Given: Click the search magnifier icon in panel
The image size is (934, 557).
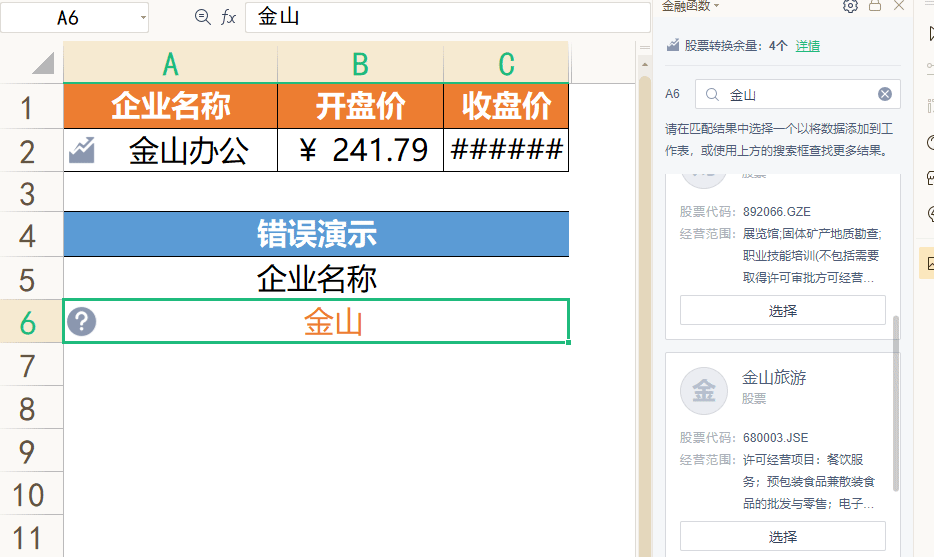Looking at the screenshot, I should point(712,94).
